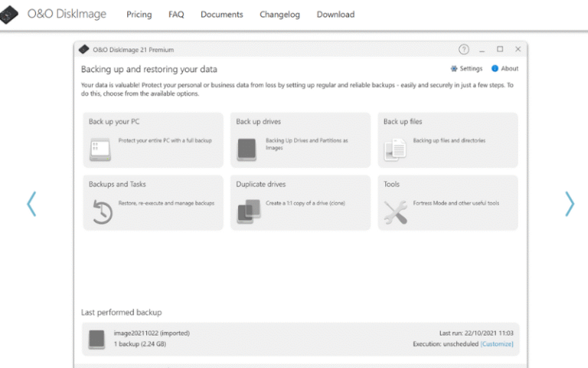Navigate to the FAQ section
Viewport: 588px width, 368px height.
point(176,15)
